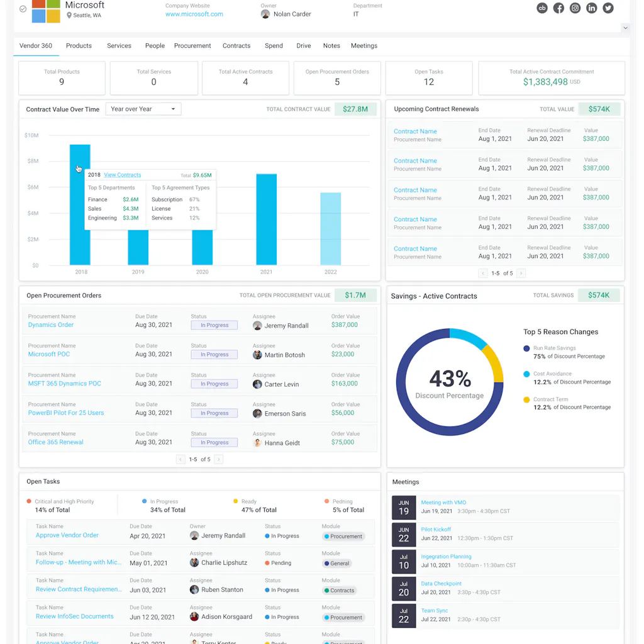Open the Crunchbase profile icon

(542, 8)
